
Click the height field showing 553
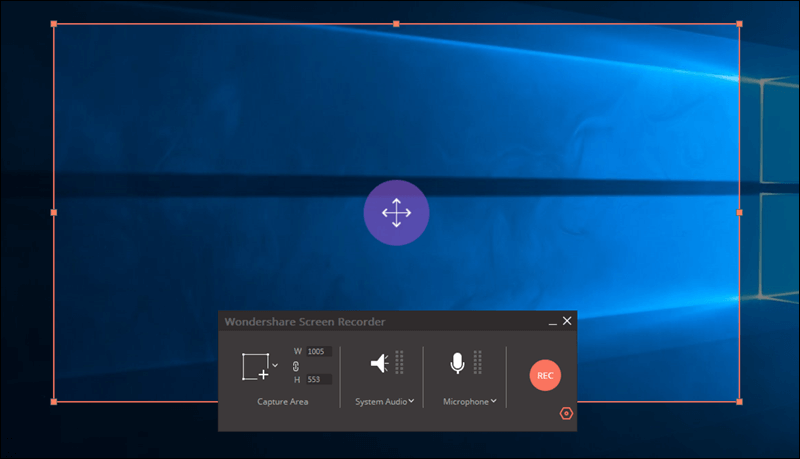319,379
